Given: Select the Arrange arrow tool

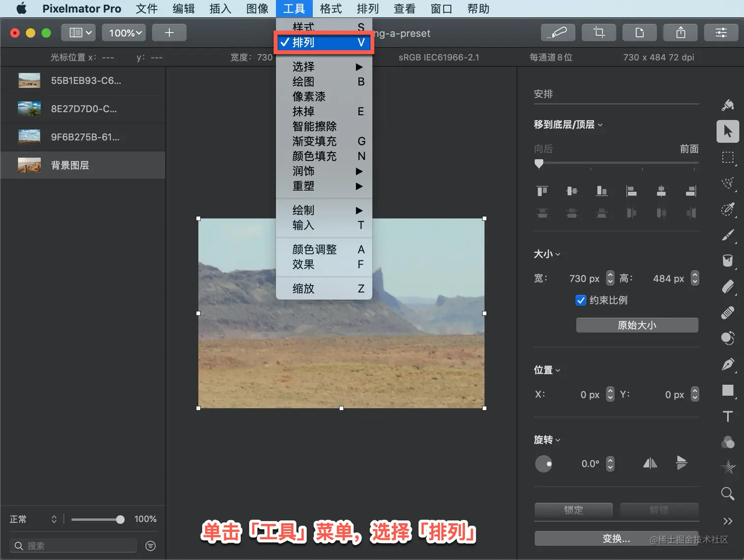Looking at the screenshot, I should [x=728, y=131].
